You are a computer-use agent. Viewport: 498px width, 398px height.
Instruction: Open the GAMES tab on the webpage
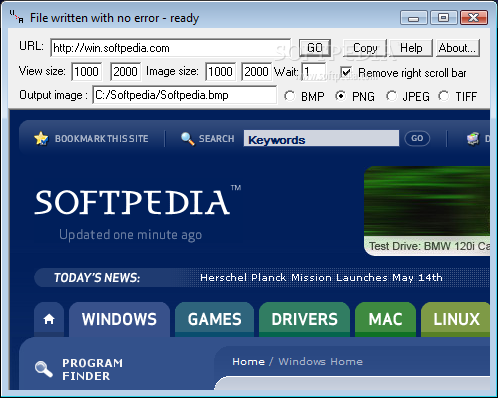(x=214, y=319)
